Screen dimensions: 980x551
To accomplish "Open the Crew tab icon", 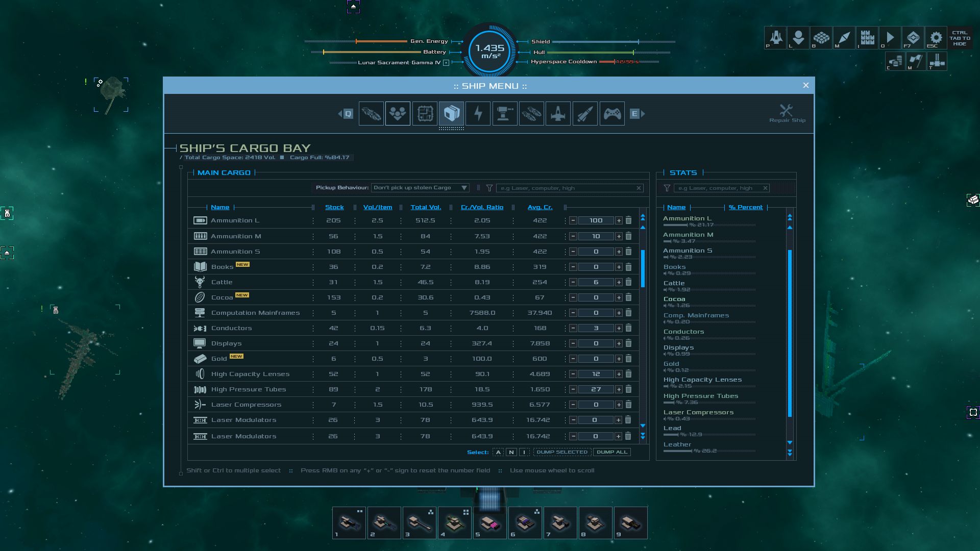I will [398, 113].
